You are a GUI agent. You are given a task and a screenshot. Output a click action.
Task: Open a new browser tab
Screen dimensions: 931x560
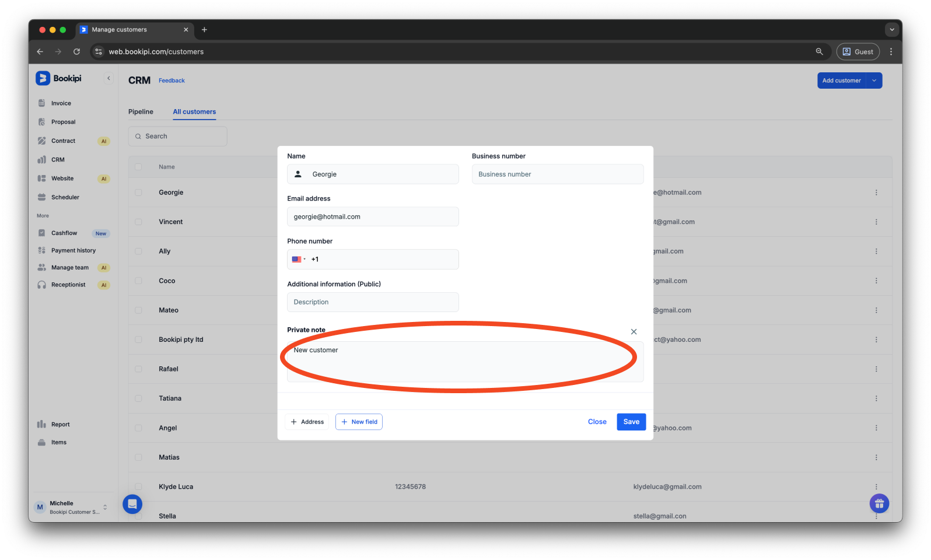204,30
